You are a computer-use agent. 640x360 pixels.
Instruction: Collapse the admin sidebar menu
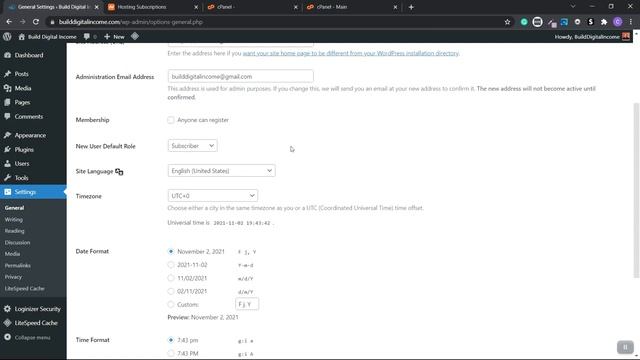pyautogui.click(x=27, y=338)
